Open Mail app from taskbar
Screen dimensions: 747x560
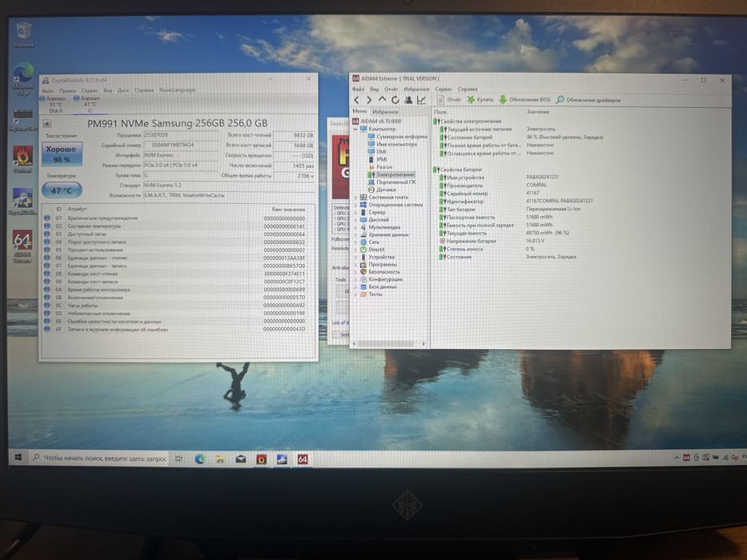click(240, 459)
